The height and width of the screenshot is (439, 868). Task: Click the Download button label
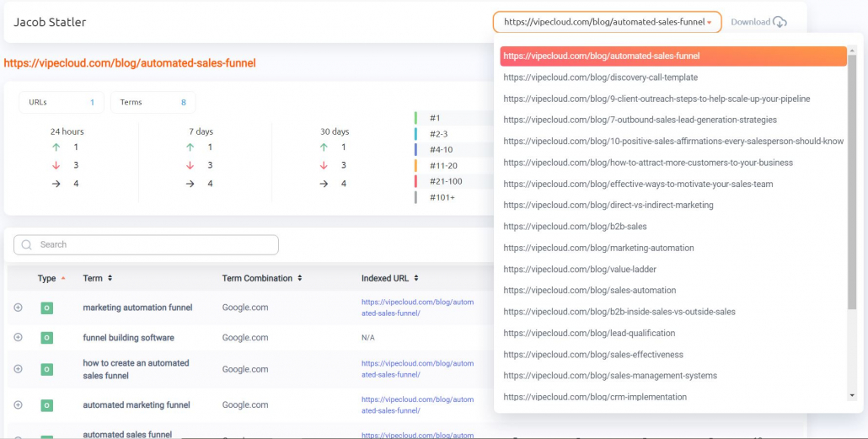click(x=751, y=22)
